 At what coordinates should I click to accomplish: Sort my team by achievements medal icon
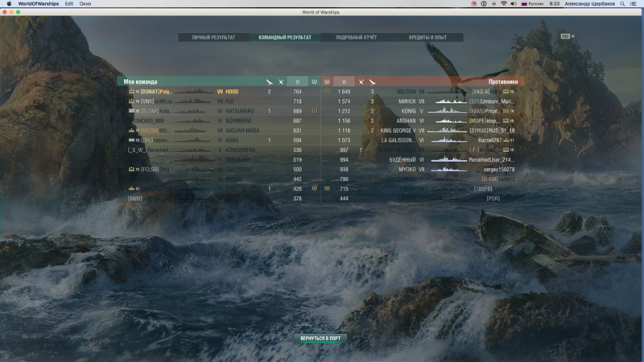click(314, 82)
